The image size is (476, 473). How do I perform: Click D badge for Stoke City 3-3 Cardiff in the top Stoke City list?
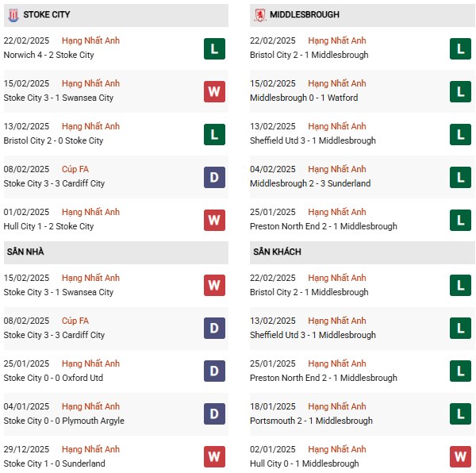214,177
